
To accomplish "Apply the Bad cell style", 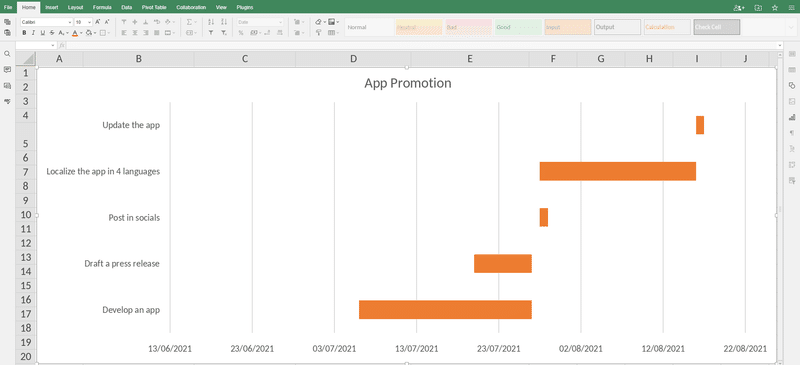I will click(x=468, y=27).
